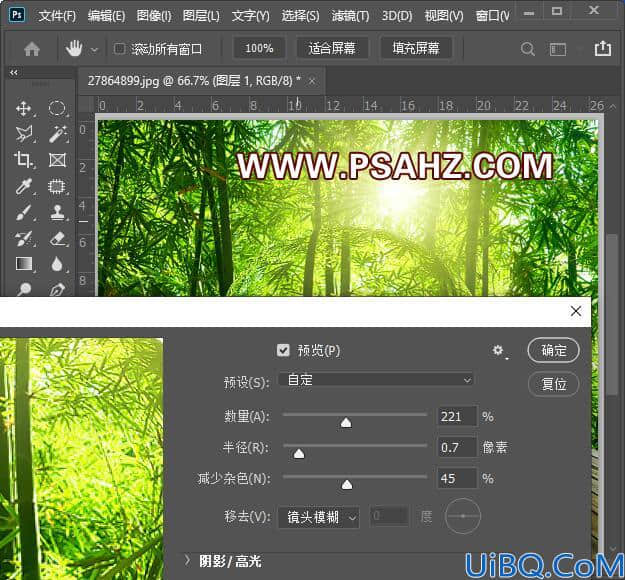Image resolution: width=625 pixels, height=580 pixels.
Task: Open the 图层(L) menu
Action: click(x=201, y=16)
